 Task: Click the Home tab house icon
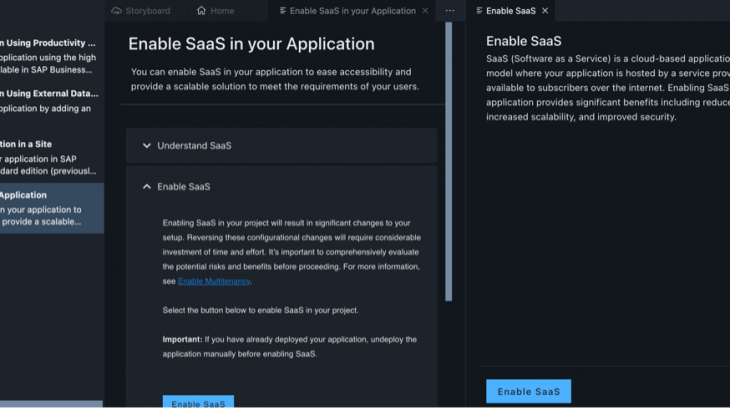pyautogui.click(x=202, y=11)
